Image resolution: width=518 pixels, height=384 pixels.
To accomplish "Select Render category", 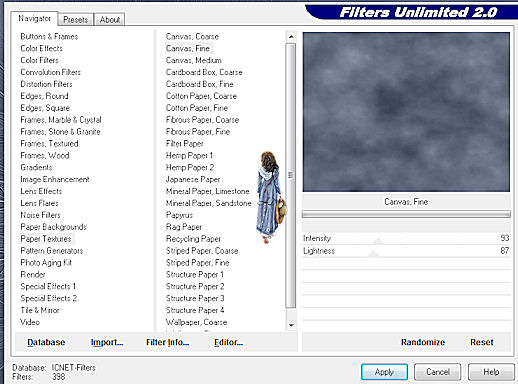I will [x=33, y=275].
